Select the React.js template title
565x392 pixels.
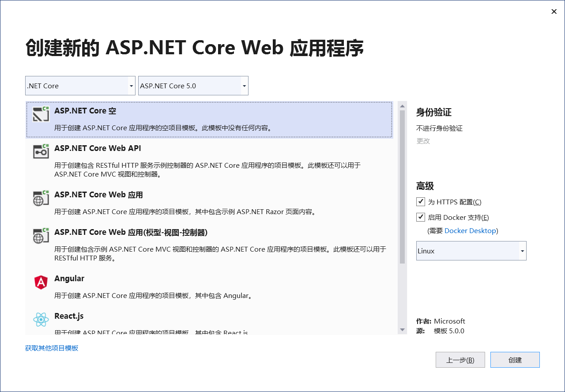[x=69, y=316]
